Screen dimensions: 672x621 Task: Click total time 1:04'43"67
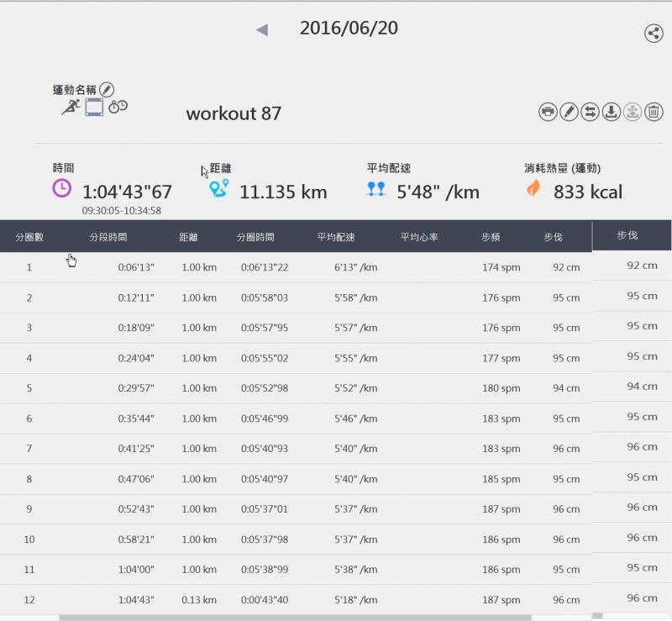(x=128, y=192)
